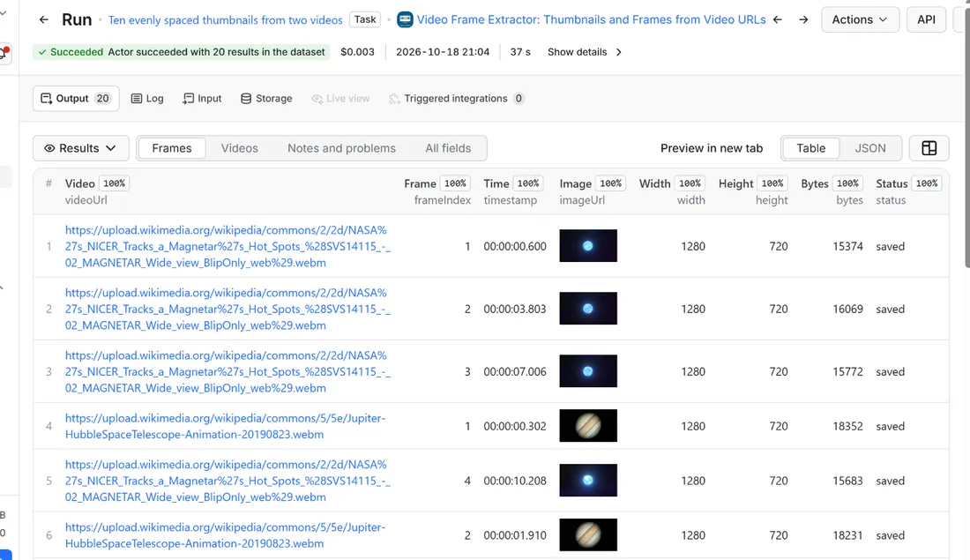Open the NASA magnetar video URL in row 1

click(228, 246)
